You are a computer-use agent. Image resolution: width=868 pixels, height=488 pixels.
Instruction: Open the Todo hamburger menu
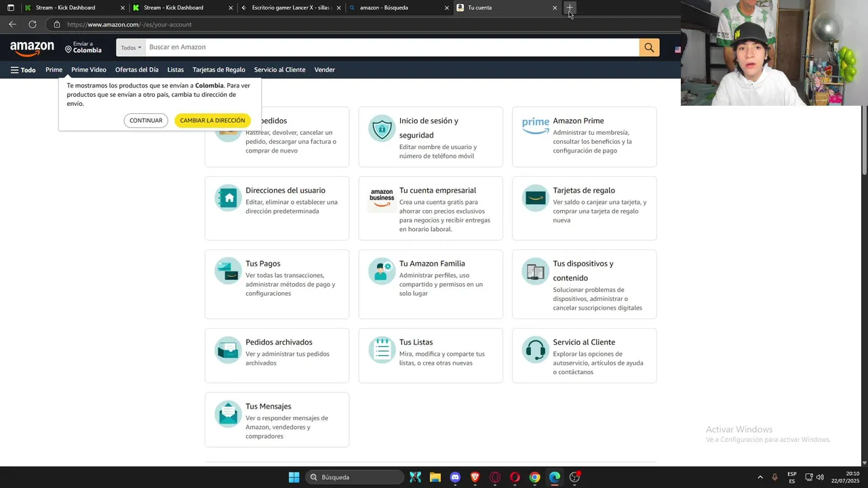click(x=23, y=70)
